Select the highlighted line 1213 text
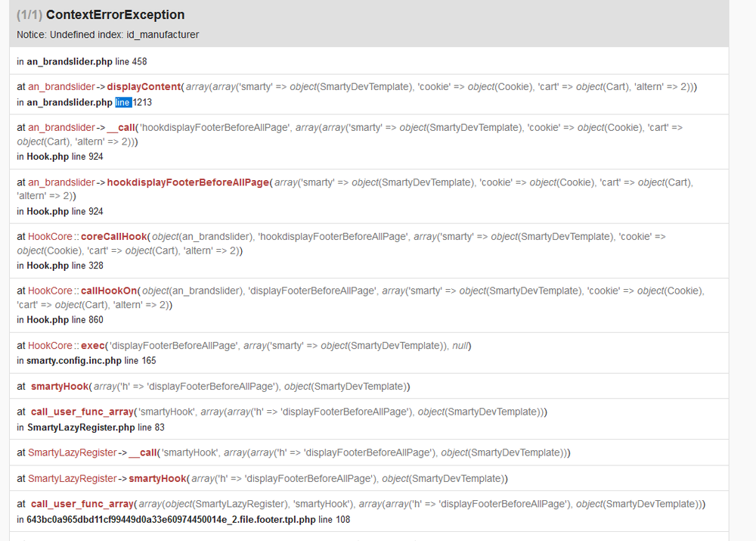The image size is (756, 541). coord(124,101)
